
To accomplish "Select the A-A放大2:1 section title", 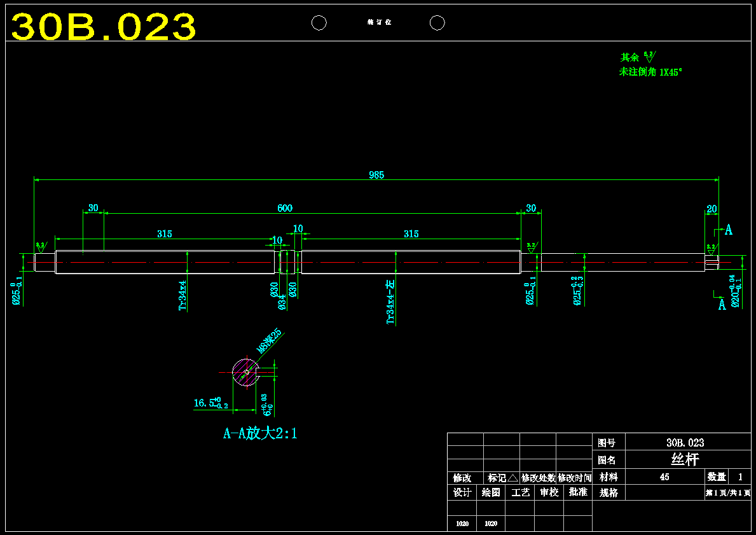I will (260, 433).
